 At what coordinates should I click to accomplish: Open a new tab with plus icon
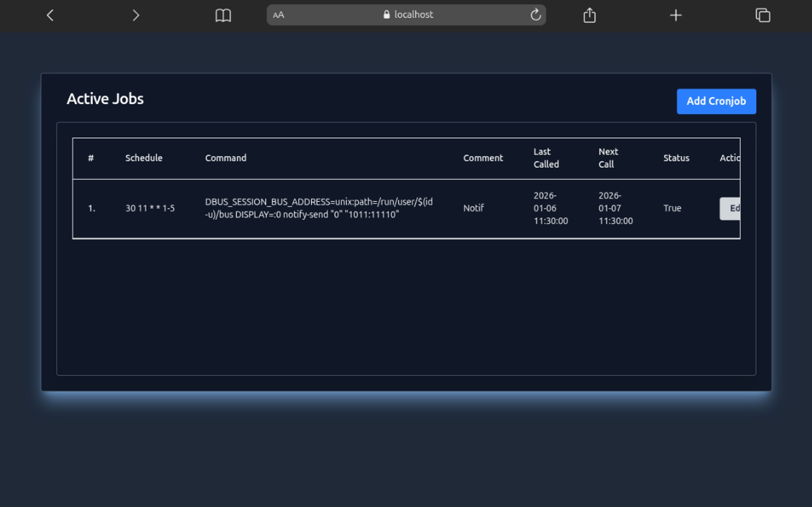click(x=676, y=15)
